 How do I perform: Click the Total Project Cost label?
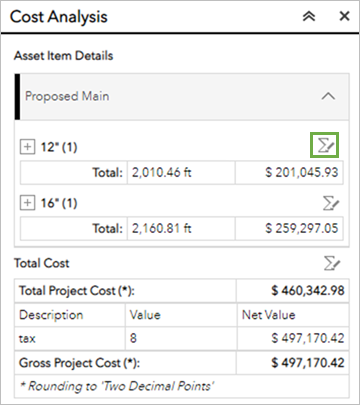(x=77, y=291)
